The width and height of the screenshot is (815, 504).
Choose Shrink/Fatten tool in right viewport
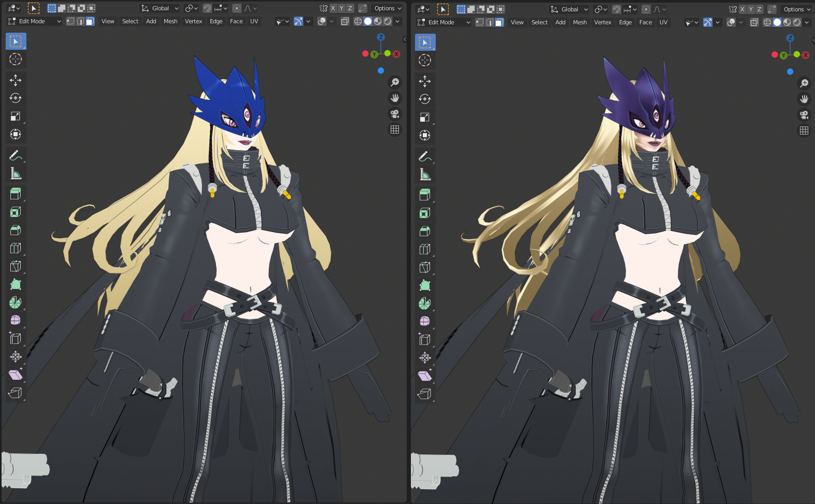pos(425,358)
